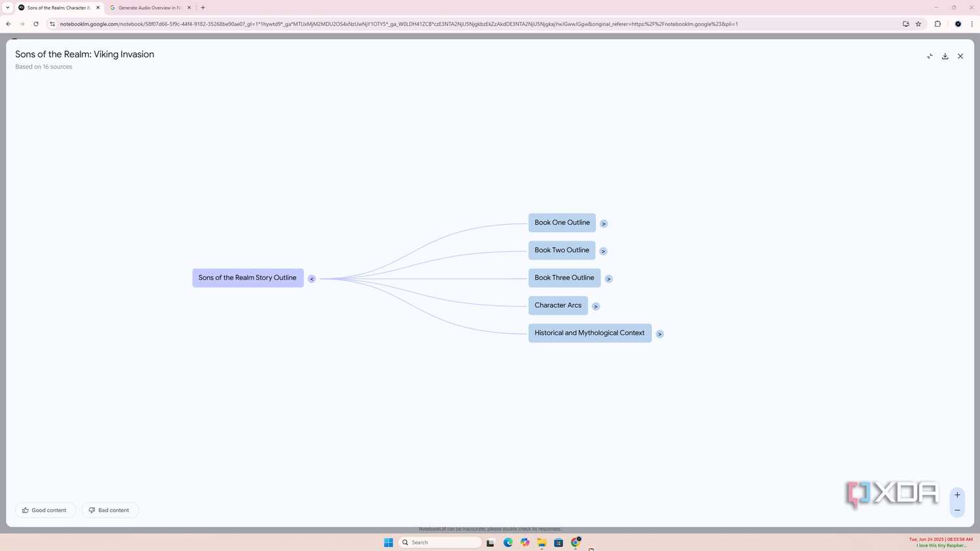Screen dimensions: 980x551
Task: Rate the map as Good content
Action: point(45,510)
